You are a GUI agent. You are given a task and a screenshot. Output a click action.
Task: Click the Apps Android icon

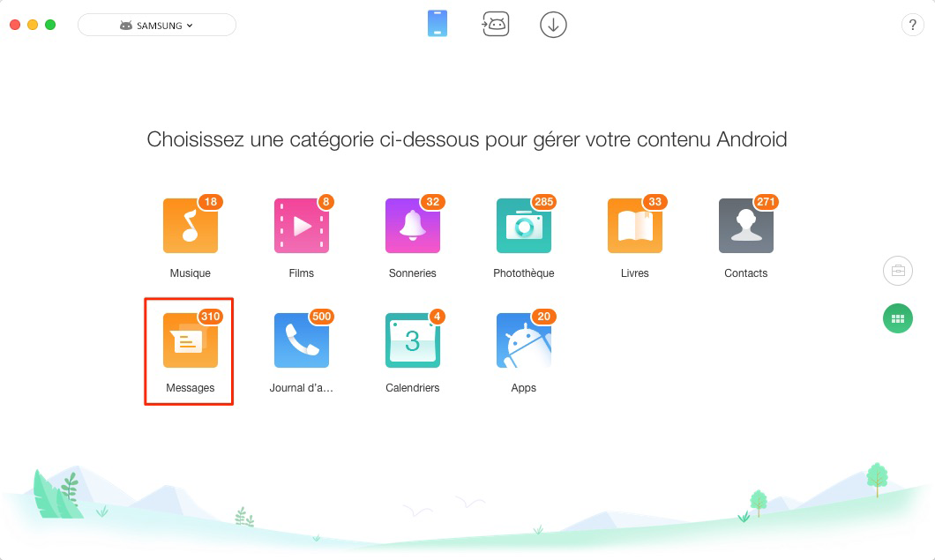tap(523, 340)
